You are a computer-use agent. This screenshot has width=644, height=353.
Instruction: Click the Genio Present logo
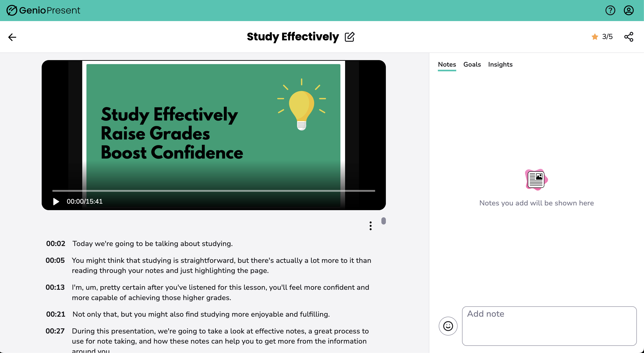(43, 10)
